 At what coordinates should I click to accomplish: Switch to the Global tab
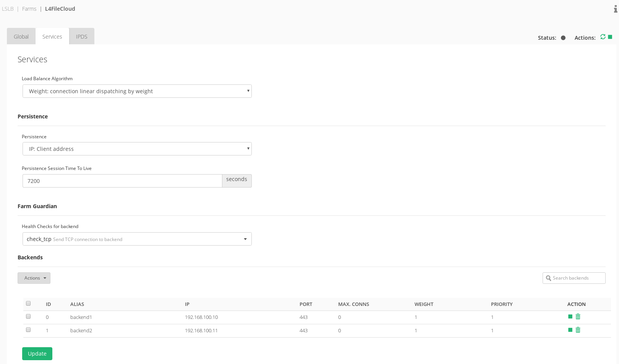click(x=21, y=37)
